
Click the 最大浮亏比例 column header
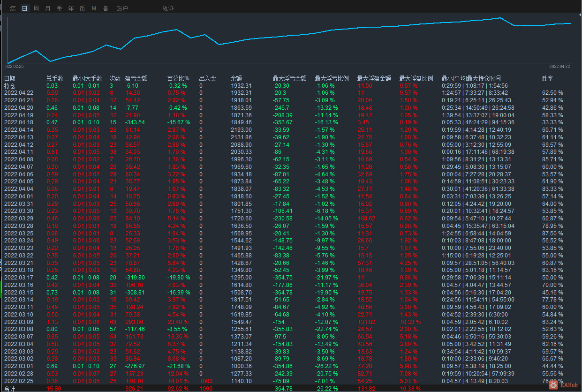pyautogui.click(x=332, y=79)
